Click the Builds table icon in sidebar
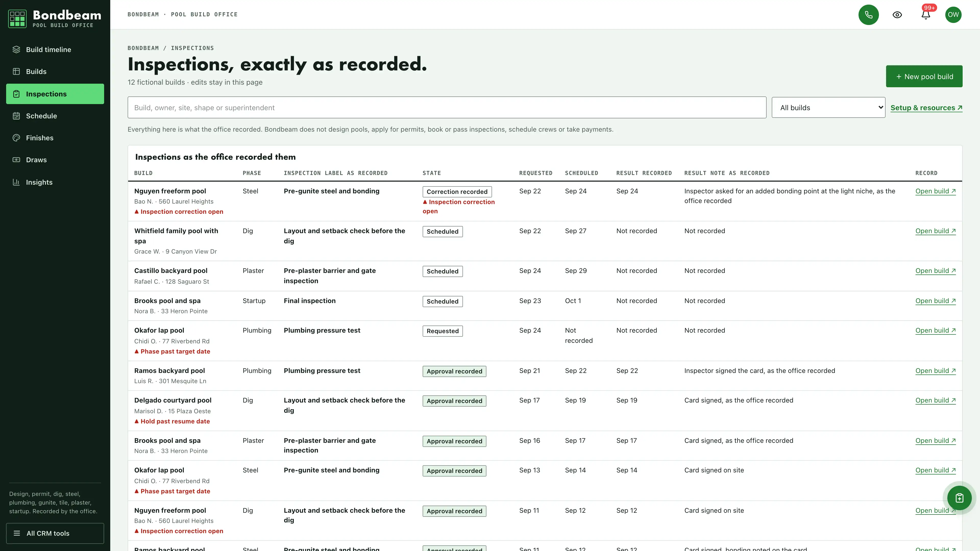The image size is (980, 551). 16,71
